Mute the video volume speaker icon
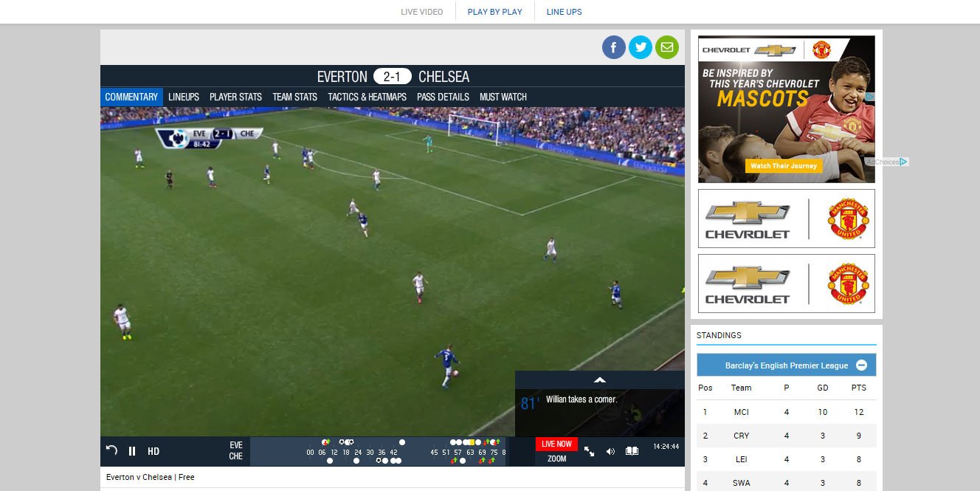Screen dimensions: 980x491 (x=610, y=451)
